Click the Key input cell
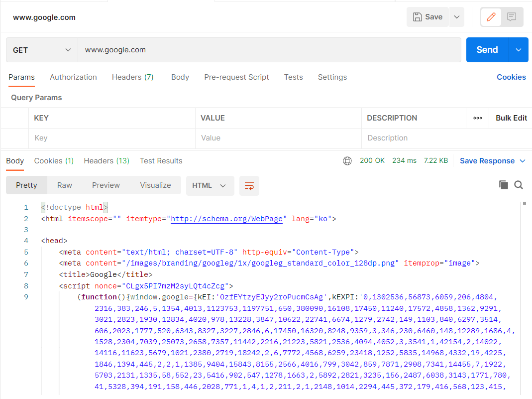The height and width of the screenshot is (399, 532). [112, 138]
